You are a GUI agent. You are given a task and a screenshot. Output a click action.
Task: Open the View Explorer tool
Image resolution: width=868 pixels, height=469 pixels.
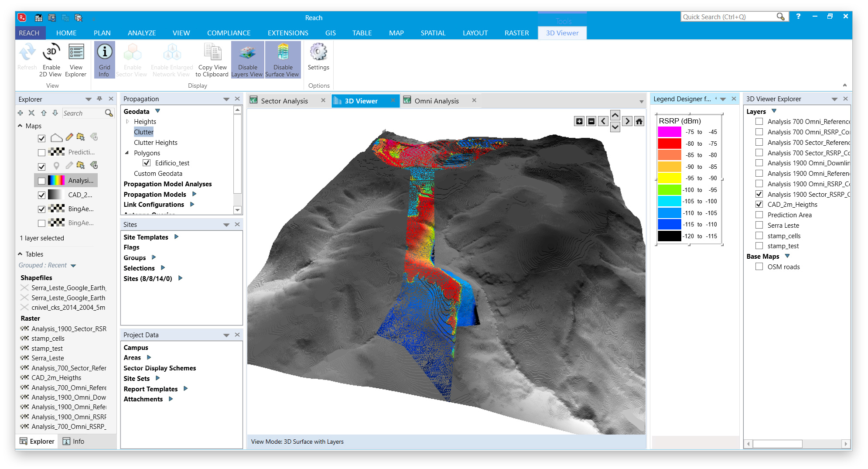point(76,53)
